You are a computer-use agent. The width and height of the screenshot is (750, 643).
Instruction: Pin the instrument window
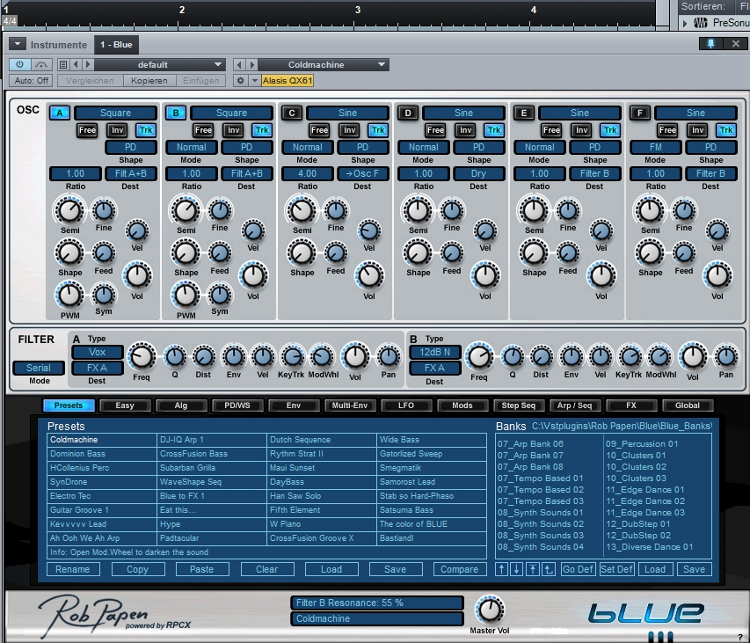point(710,44)
